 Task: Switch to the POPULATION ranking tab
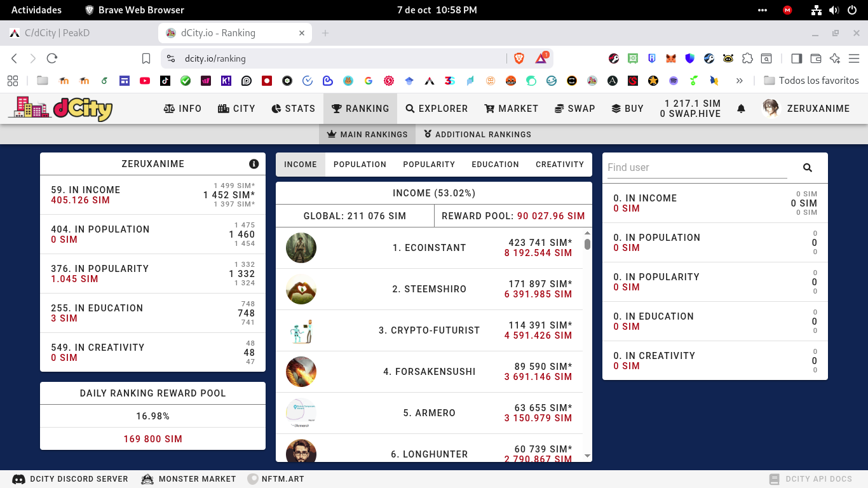pyautogui.click(x=360, y=164)
